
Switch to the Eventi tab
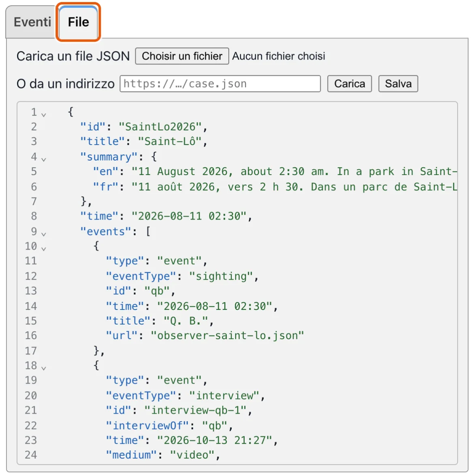(x=32, y=22)
